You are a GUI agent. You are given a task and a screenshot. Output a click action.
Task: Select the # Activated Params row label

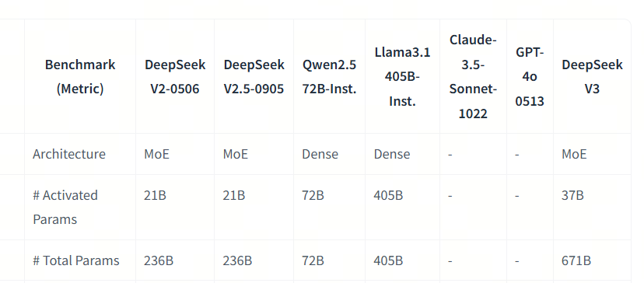click(65, 207)
